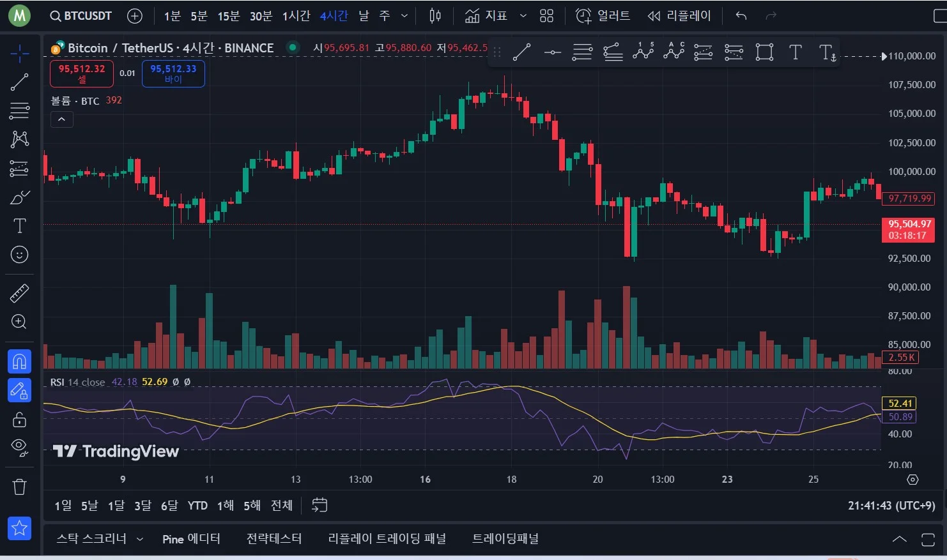Remove drawings with the trash icon
The width and height of the screenshot is (947, 560).
[x=20, y=487]
